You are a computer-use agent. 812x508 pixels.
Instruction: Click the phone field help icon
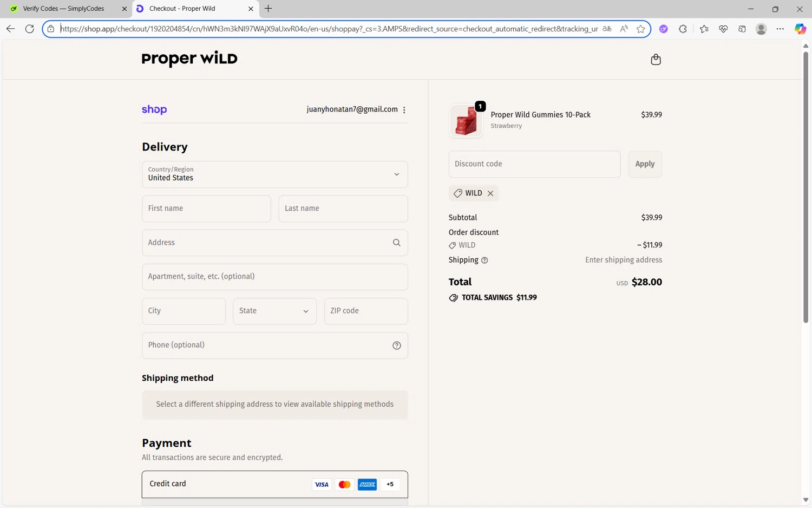[397, 346]
